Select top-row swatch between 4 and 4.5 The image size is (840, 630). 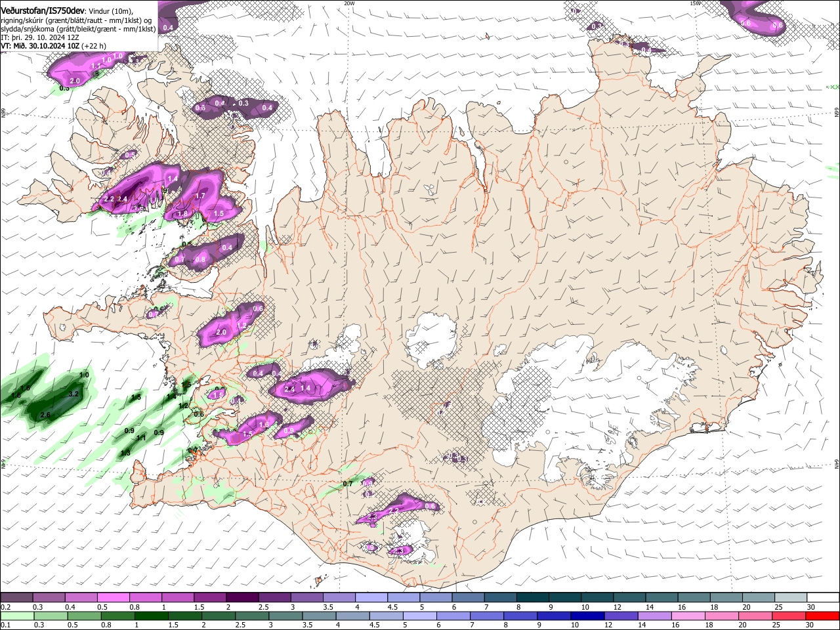(x=371, y=598)
